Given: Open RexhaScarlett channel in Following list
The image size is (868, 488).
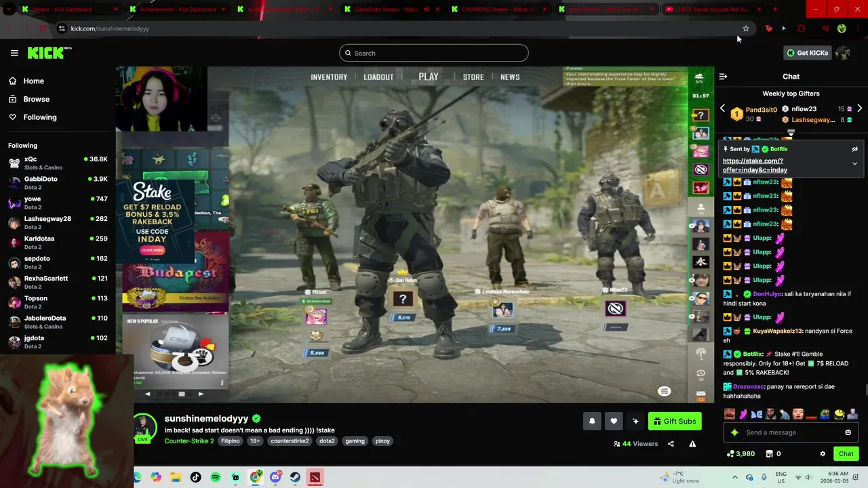Looking at the screenshot, I should pos(58,282).
